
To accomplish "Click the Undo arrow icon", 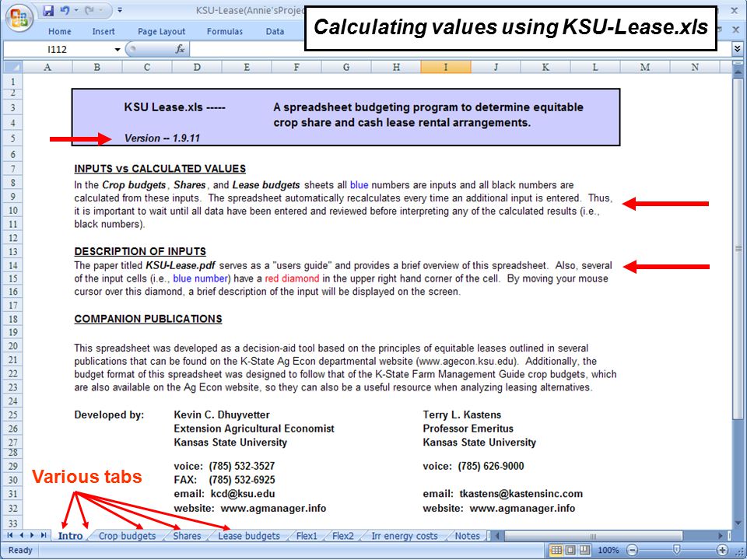I will (65, 10).
